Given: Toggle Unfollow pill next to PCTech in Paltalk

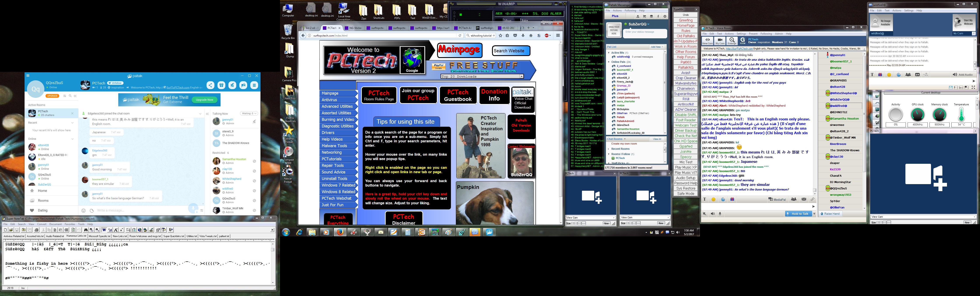Looking at the screenshot, I should click(x=115, y=83).
